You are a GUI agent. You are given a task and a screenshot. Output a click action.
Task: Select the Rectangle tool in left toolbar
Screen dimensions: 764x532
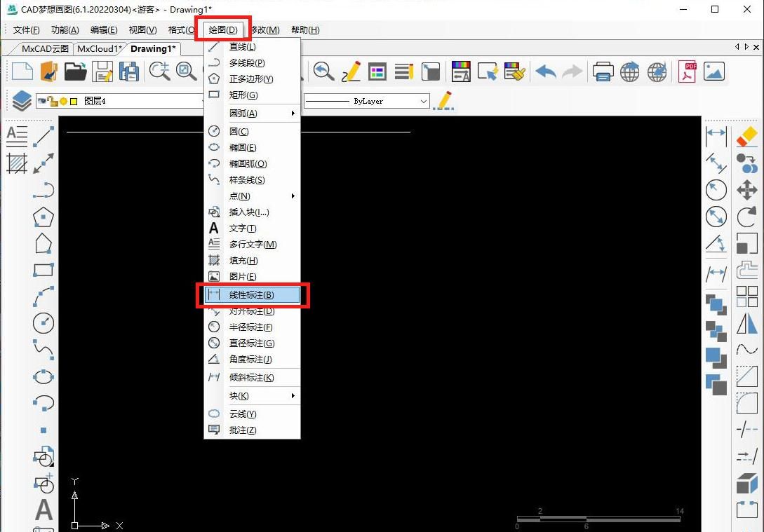tap(43, 268)
